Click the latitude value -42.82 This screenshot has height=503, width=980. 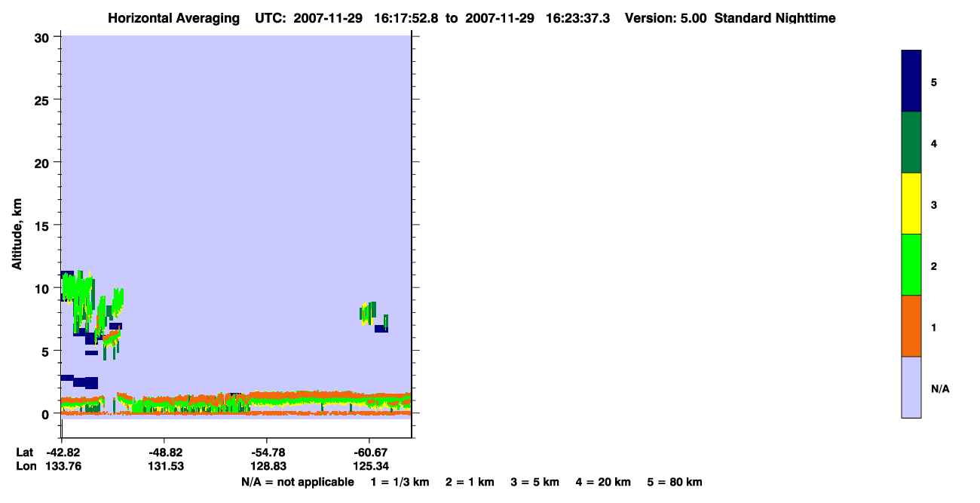pyautogui.click(x=64, y=452)
